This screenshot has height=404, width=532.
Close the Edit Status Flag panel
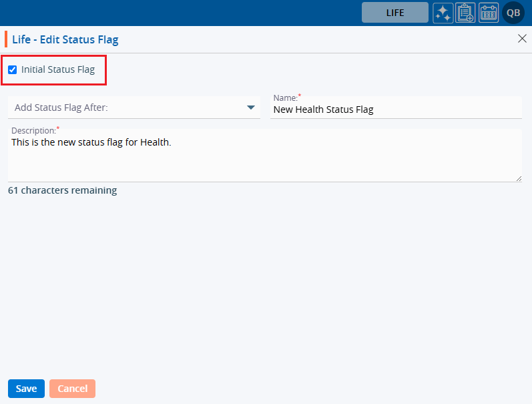click(x=522, y=39)
